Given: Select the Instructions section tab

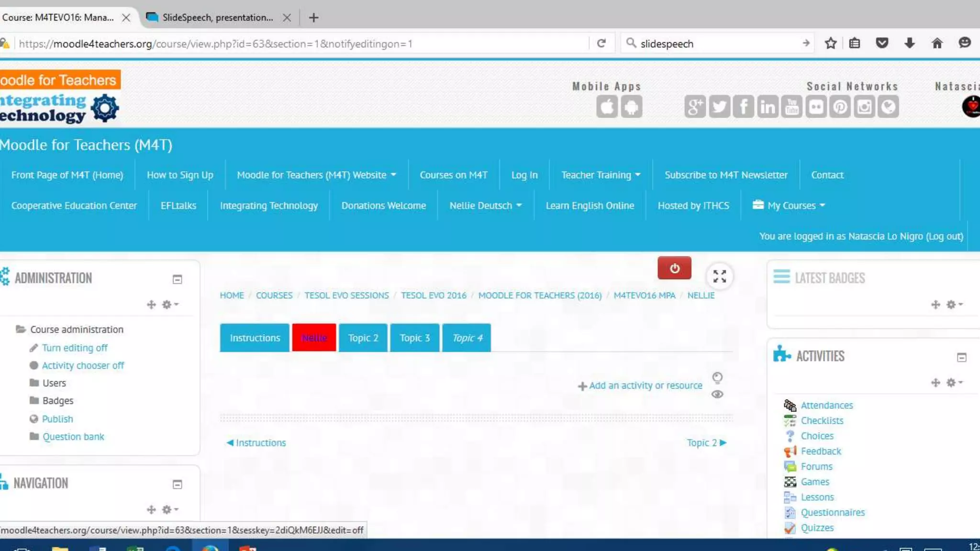Looking at the screenshot, I should (255, 338).
